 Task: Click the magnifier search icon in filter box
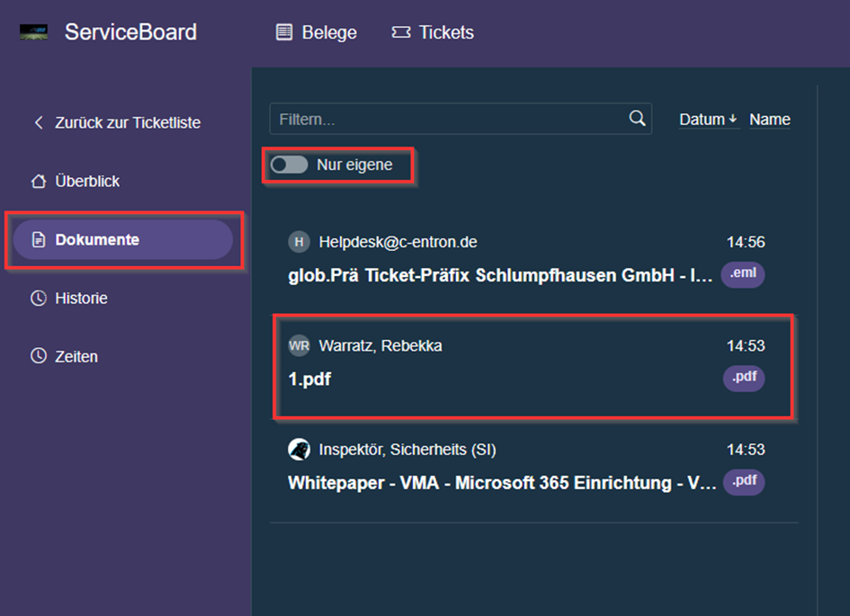[637, 119]
